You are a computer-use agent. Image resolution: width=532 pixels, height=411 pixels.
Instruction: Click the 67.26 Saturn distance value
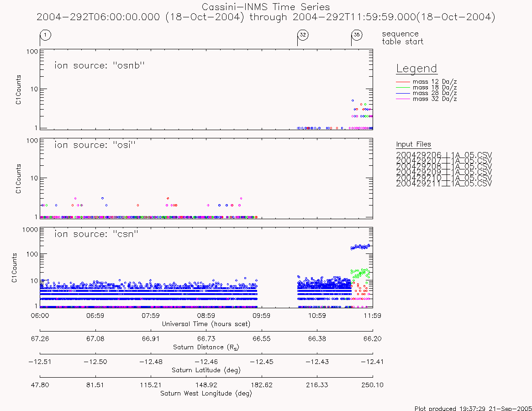tap(40, 339)
